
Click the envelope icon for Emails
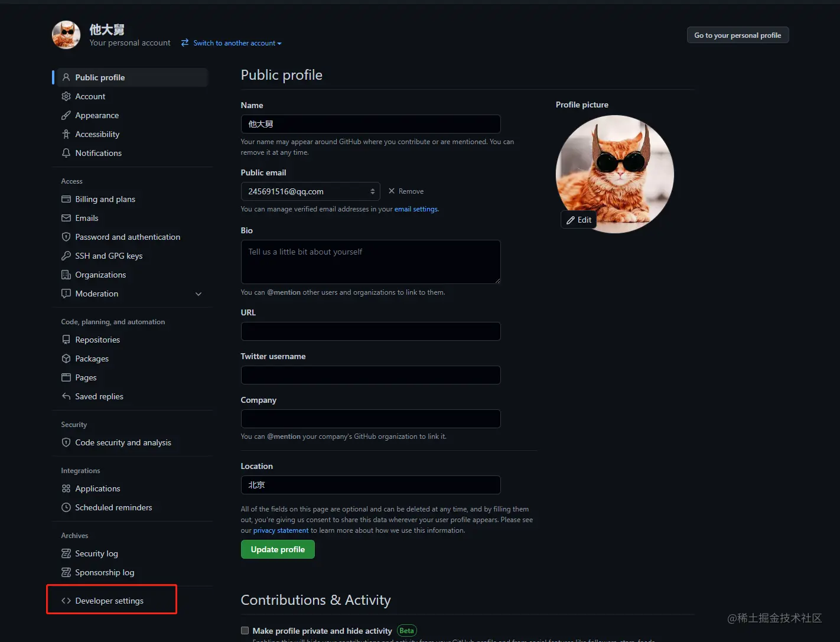click(66, 218)
